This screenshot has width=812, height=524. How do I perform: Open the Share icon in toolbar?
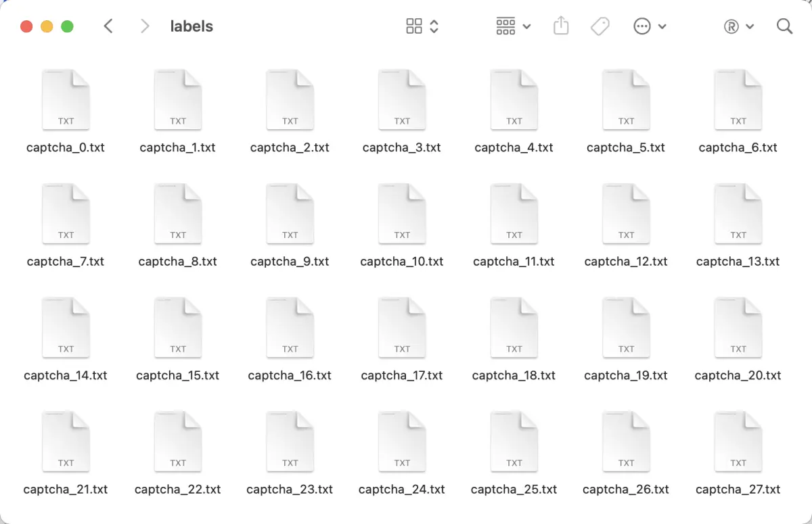tap(560, 26)
